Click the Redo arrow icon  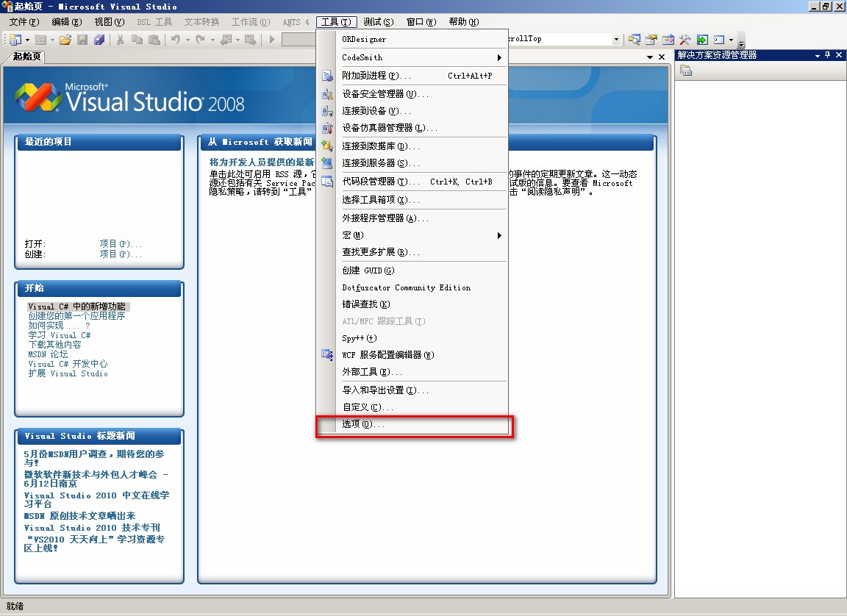(201, 40)
